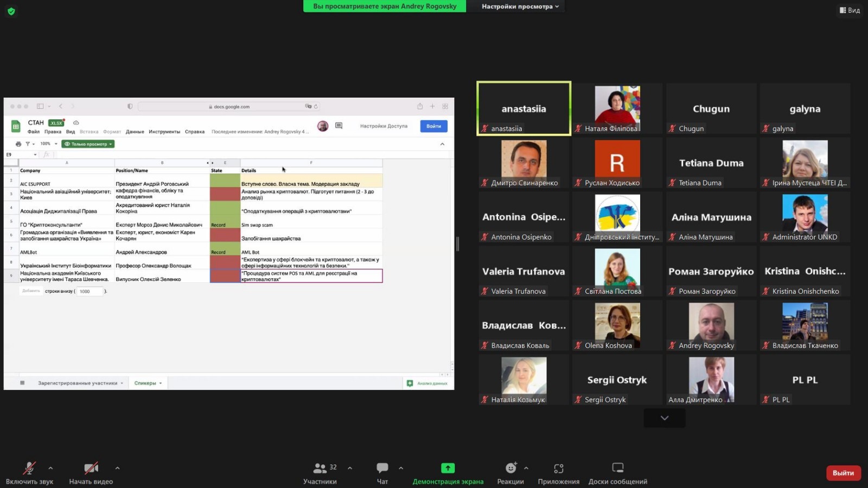This screenshot has width=868, height=488.
Task: Click column F header in the spreadsheet
Action: 311,163
